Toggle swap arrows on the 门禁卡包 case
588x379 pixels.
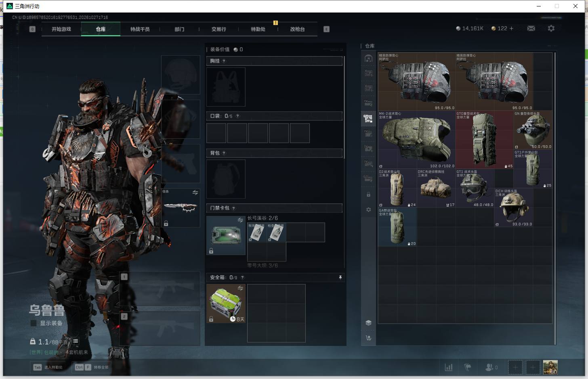tap(240, 220)
